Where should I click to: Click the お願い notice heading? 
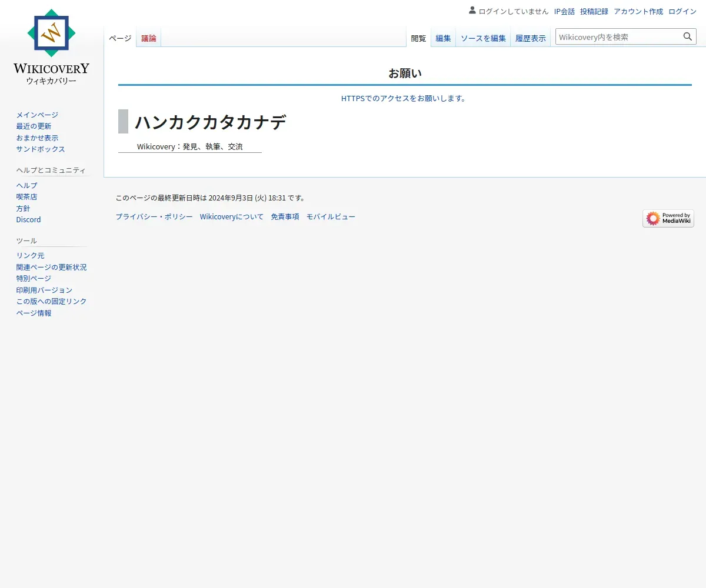point(405,73)
